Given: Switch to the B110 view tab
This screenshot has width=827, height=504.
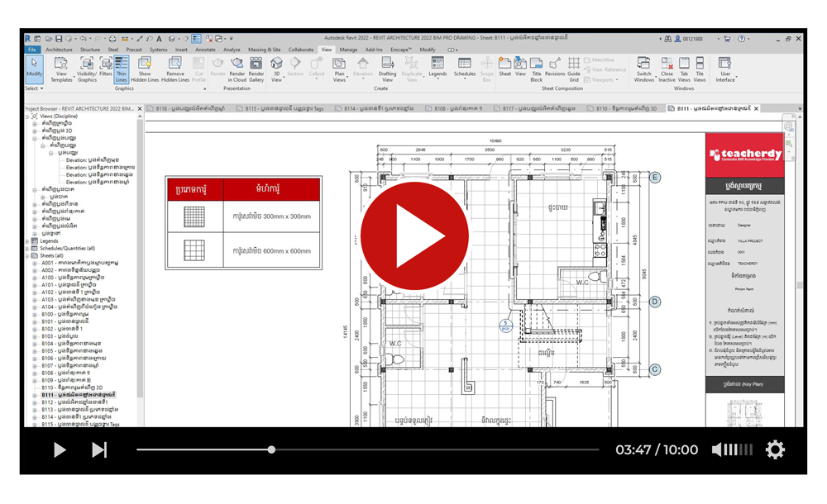Looking at the screenshot, I should point(623,108).
